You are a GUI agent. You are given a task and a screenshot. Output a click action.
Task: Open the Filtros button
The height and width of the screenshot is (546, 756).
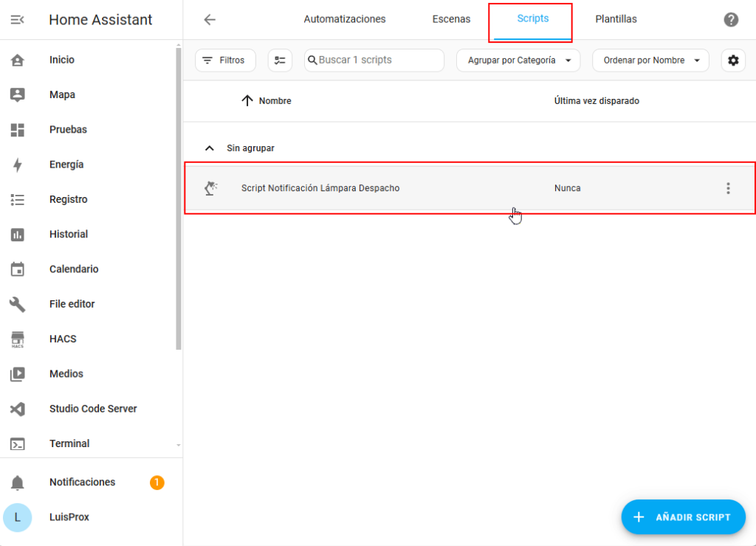225,61
